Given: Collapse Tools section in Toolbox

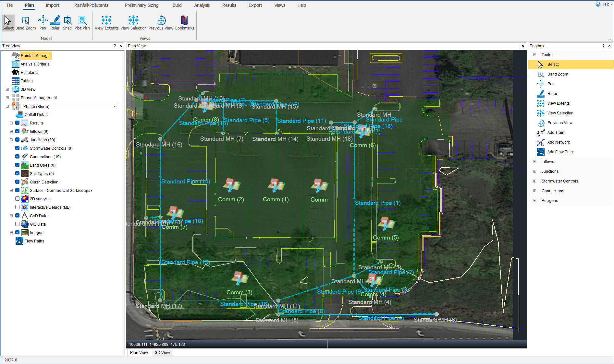Looking at the screenshot, I should [x=534, y=55].
